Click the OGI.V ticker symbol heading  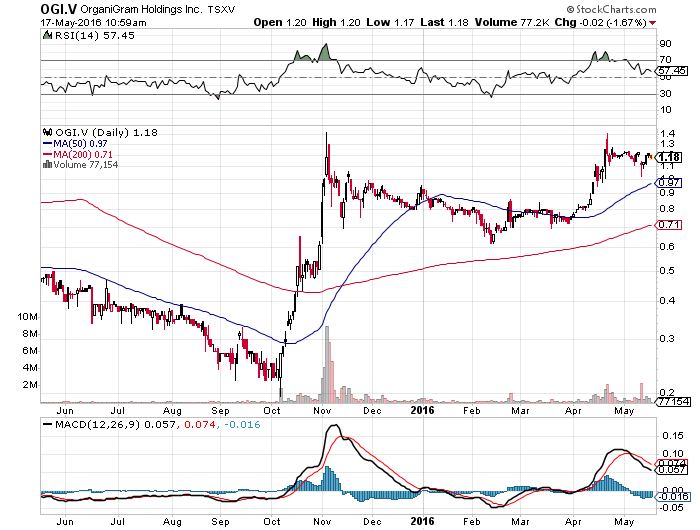click(58, 9)
